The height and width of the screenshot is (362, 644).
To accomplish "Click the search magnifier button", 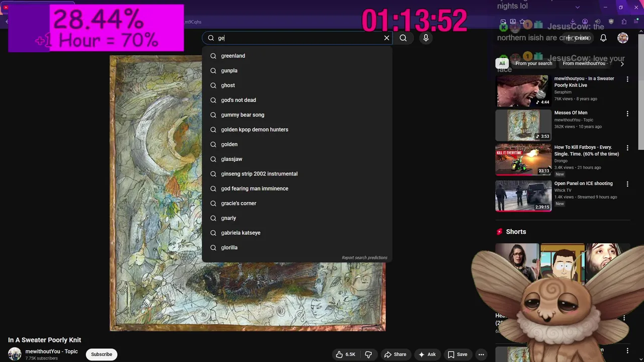I will (x=403, y=38).
